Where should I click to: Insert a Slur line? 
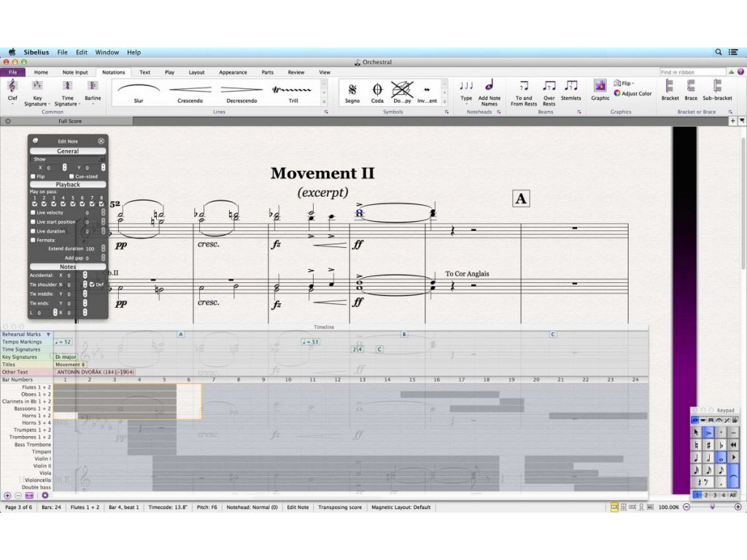[138, 93]
